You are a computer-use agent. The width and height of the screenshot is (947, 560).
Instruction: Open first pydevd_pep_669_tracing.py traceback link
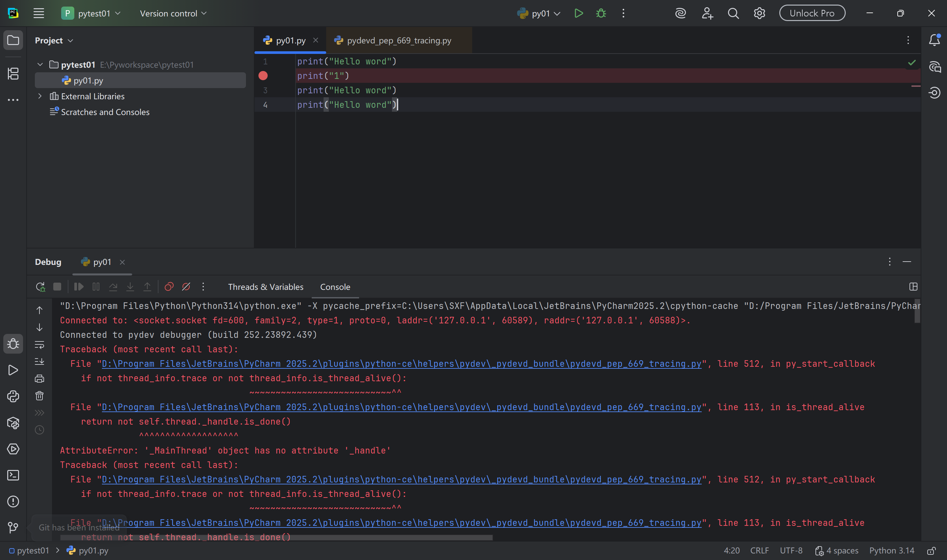click(401, 364)
